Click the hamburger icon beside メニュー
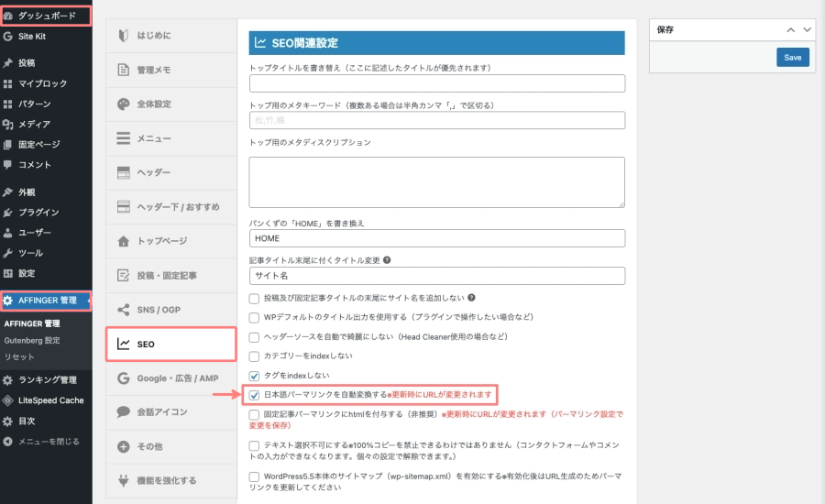This screenshot has width=825, height=504. 123,138
